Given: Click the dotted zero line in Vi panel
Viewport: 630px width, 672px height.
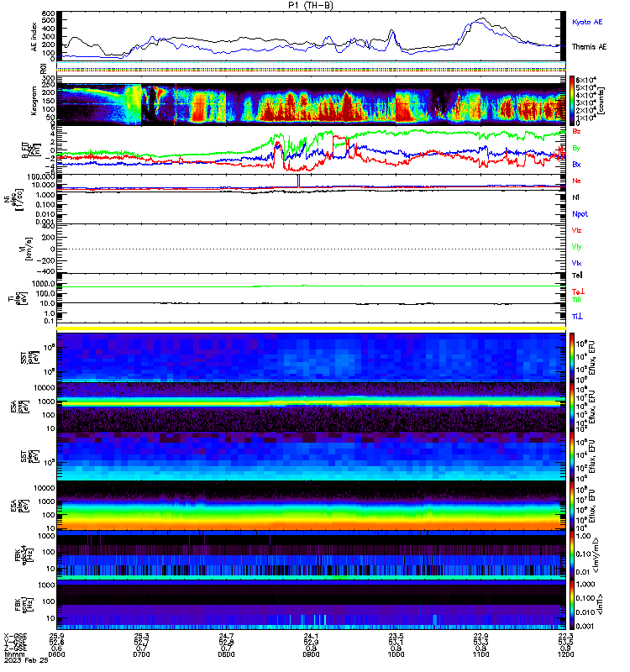Looking at the screenshot, I should coord(311,249).
